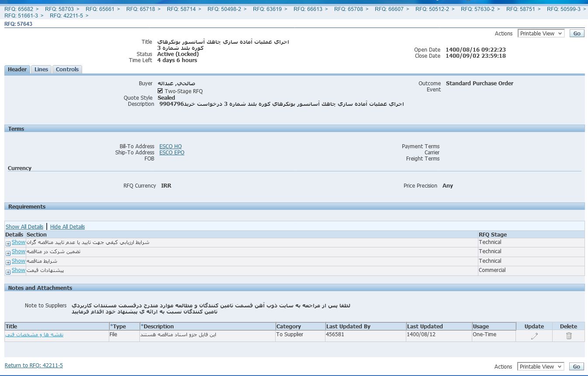Open the ESCO HQ bill-to address link
Image resolution: width=588 pixels, height=376 pixels.
tap(170, 146)
